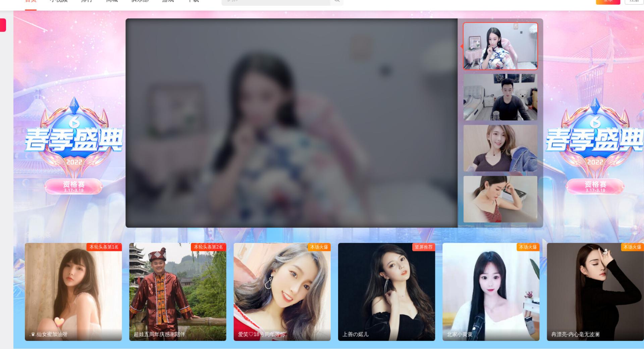
Task: Click the 超娃五周年庆感谢陪伴 title text
Action: (159, 334)
